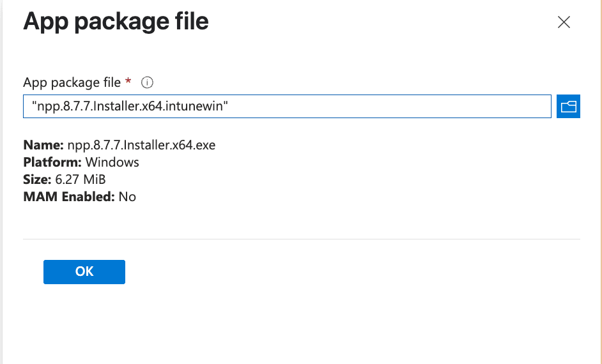Click the large App package file heading

[x=116, y=22]
